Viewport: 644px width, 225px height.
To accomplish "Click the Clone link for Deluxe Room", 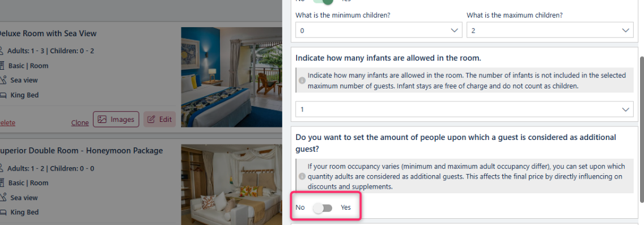I will tap(80, 123).
